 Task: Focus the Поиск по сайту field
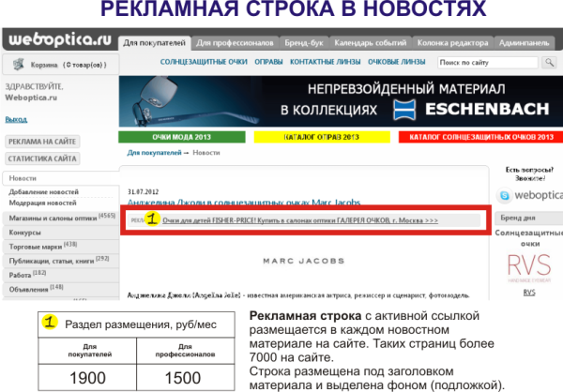(487, 63)
